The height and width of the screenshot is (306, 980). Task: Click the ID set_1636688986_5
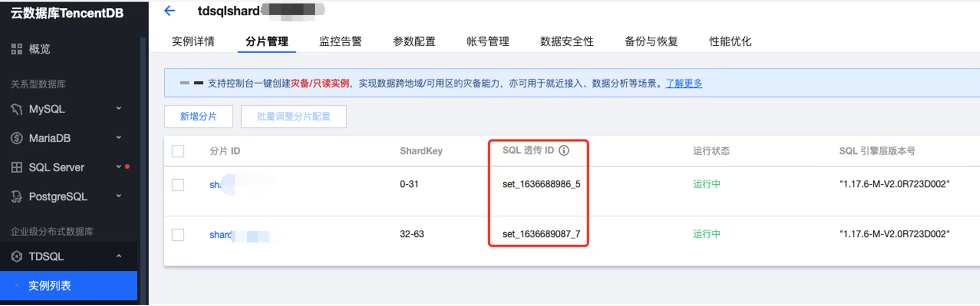(x=541, y=184)
